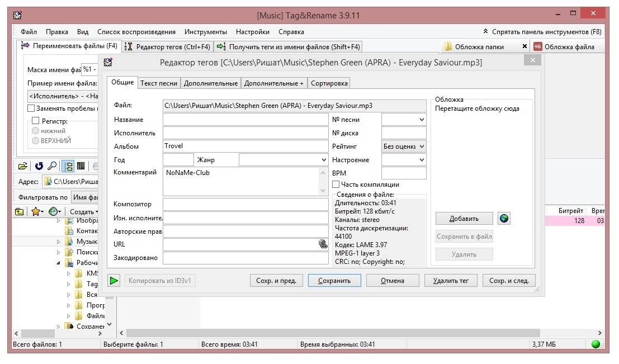Click the tag editor dialog icon
Image resolution: width=619 pixels, height=364 pixels.
click(x=108, y=62)
